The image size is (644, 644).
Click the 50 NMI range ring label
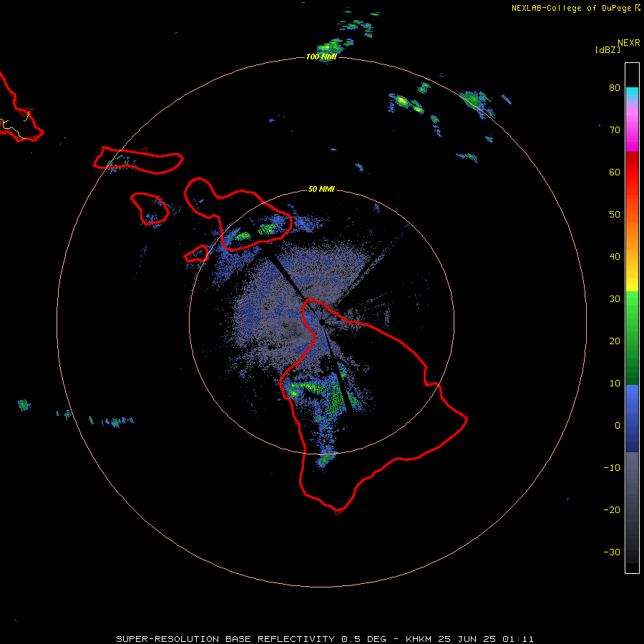click(x=321, y=190)
